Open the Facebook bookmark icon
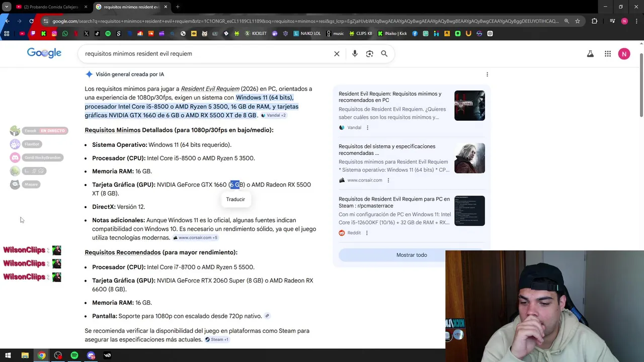Image resolution: width=644 pixels, height=362 pixels. 415,34
